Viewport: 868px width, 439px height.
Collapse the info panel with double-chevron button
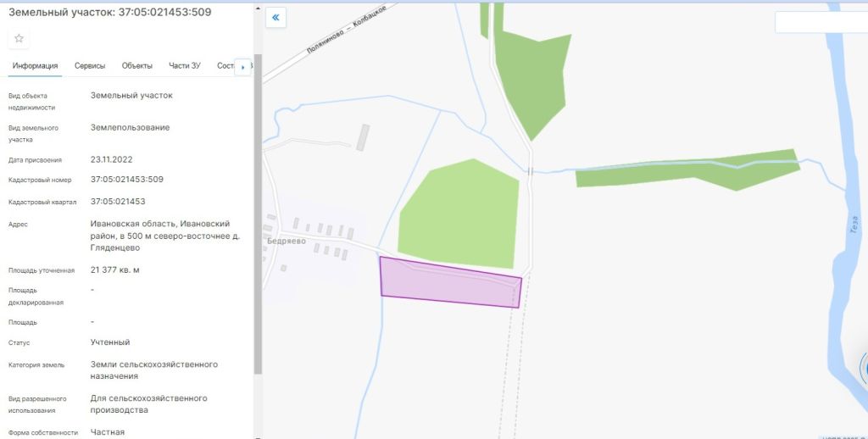pos(275,18)
